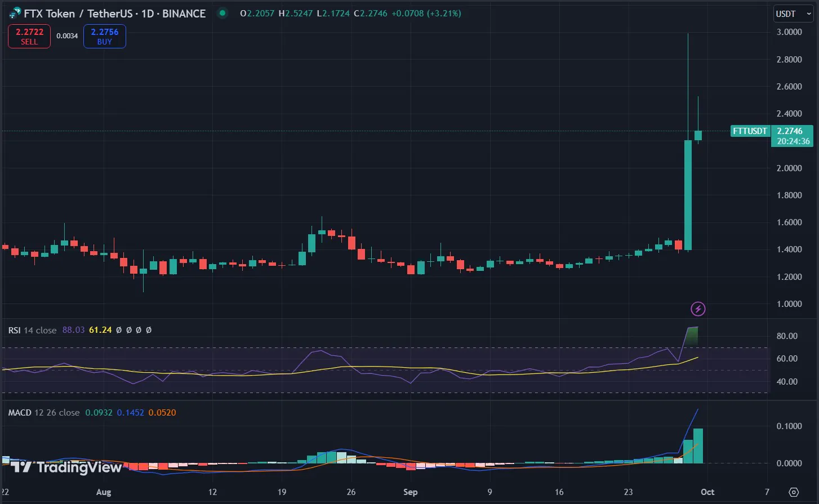Click the blue BUY 2.2756 button
819x504 pixels.
pos(105,37)
